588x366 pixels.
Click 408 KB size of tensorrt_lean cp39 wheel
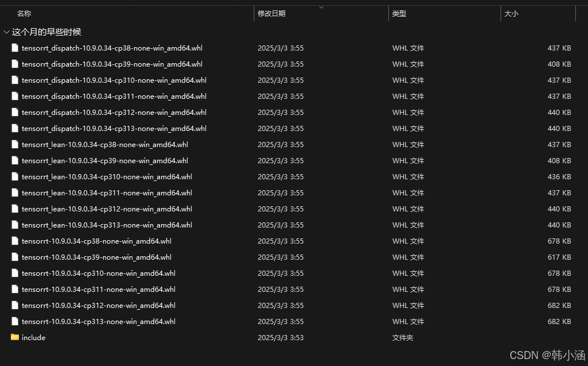[x=559, y=161]
